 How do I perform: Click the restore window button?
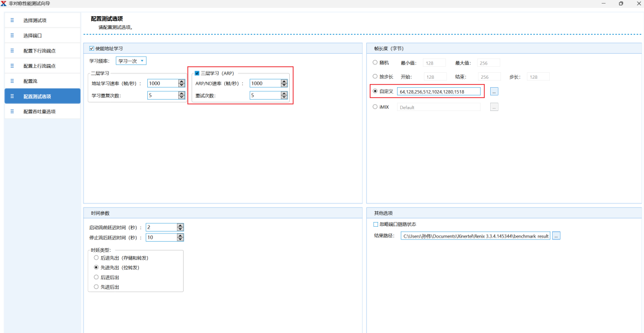tap(621, 4)
